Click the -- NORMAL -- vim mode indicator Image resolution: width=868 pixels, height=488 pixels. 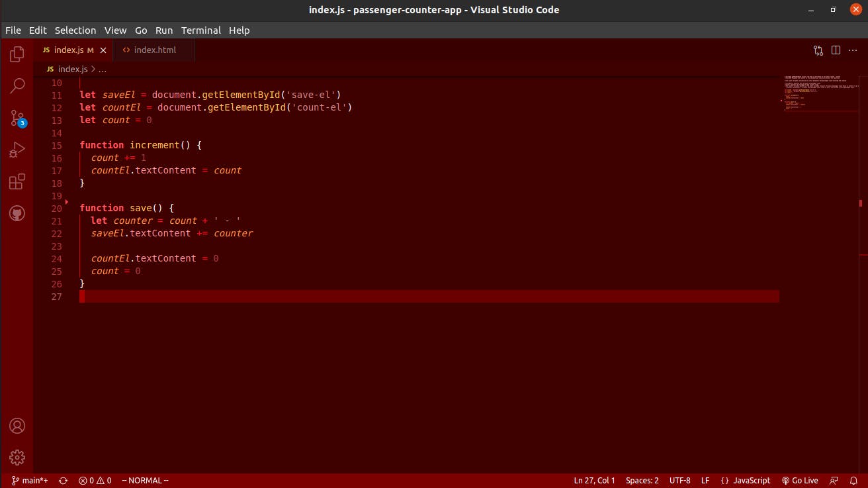click(x=145, y=481)
